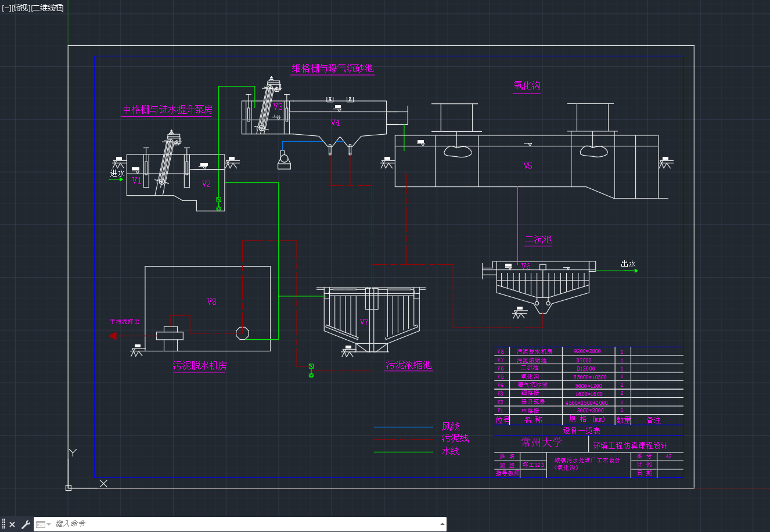Open the [俯视] view controls menu
Image resolution: width=770 pixels, height=532 pixels.
coord(21,8)
